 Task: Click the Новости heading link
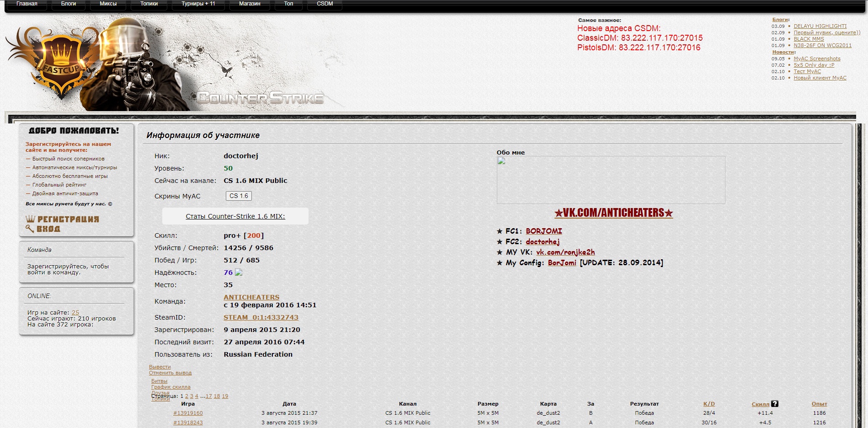pos(783,52)
